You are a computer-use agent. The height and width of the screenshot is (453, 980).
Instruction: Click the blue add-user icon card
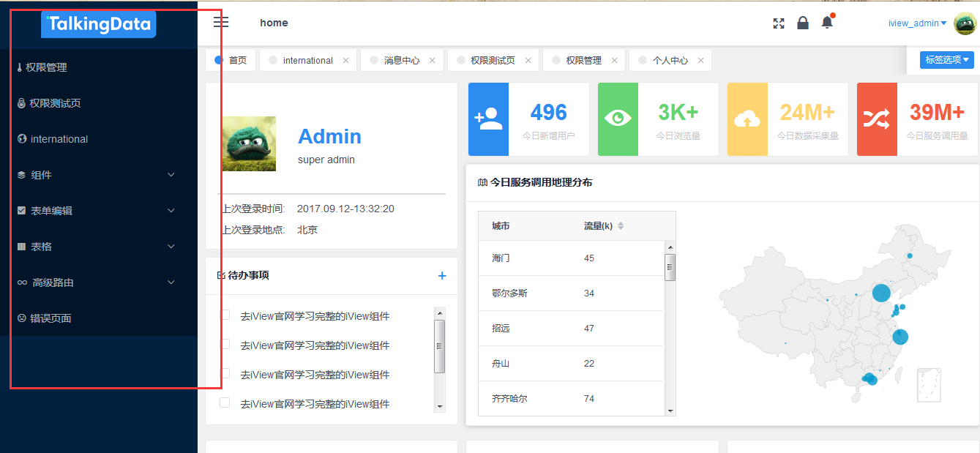tap(488, 119)
